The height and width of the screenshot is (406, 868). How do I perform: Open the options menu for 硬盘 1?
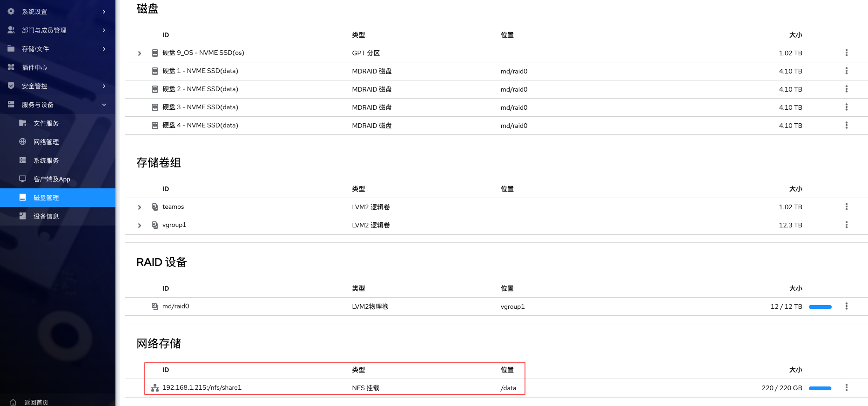846,71
